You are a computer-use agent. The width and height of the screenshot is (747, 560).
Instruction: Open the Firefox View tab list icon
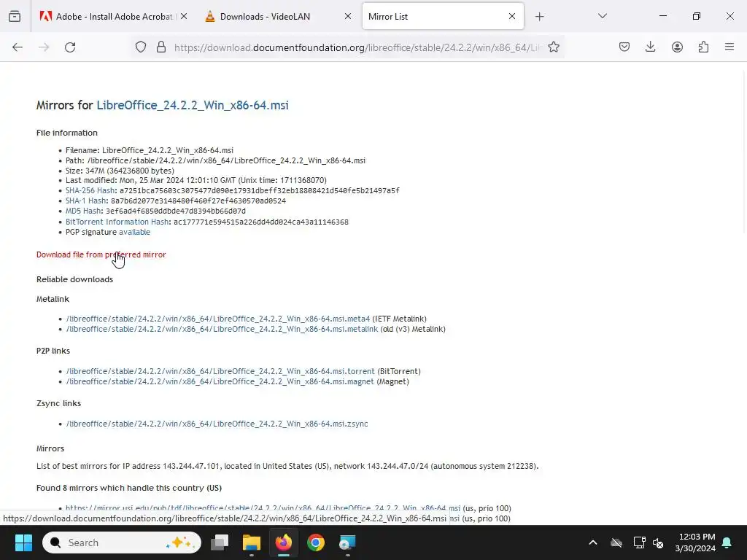(15, 16)
